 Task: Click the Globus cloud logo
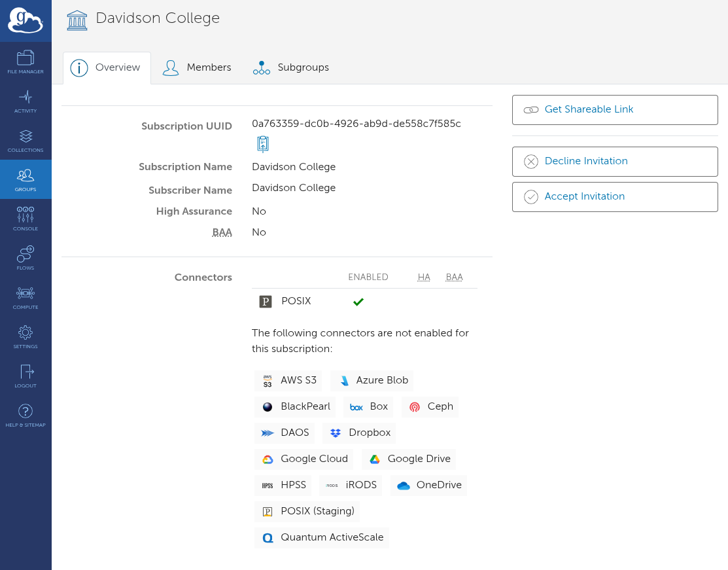tap(26, 20)
